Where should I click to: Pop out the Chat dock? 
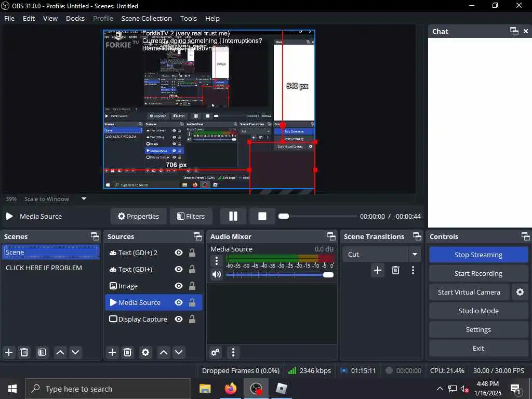[514, 31]
